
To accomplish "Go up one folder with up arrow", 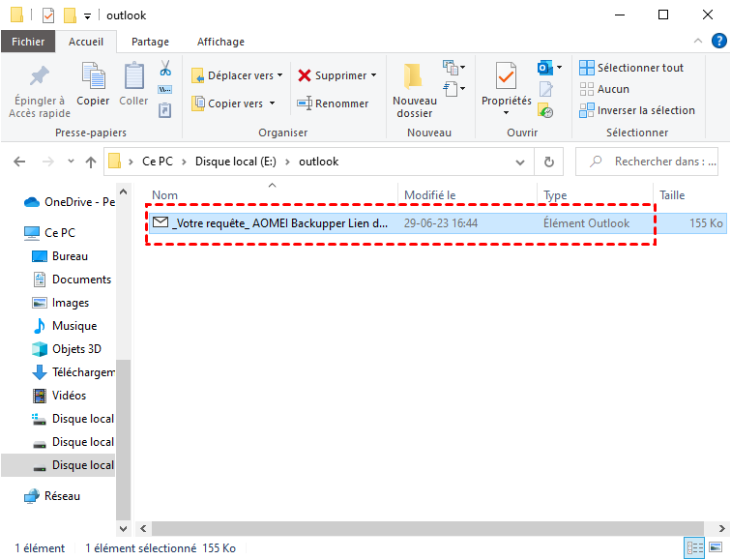I will (x=91, y=162).
